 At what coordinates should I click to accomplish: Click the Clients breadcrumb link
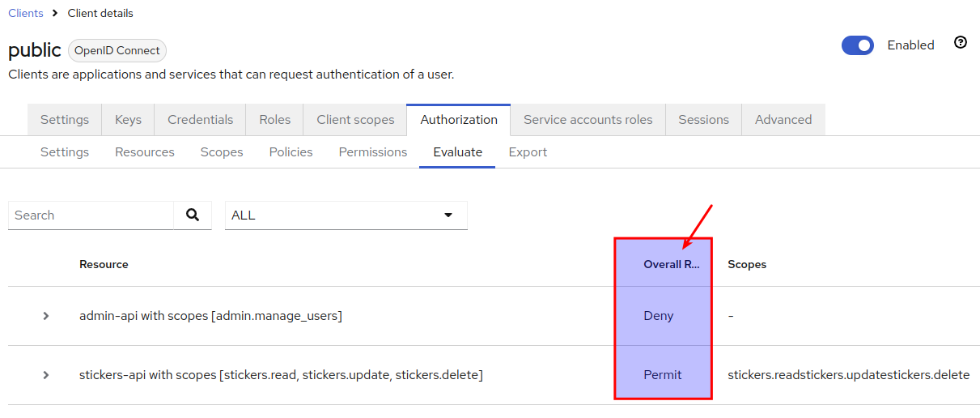coord(26,13)
